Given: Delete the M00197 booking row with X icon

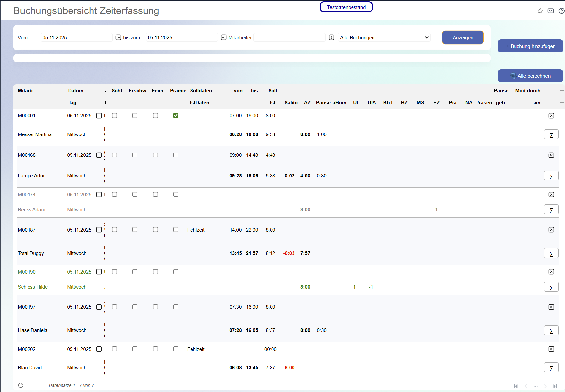Looking at the screenshot, I should tap(551, 307).
